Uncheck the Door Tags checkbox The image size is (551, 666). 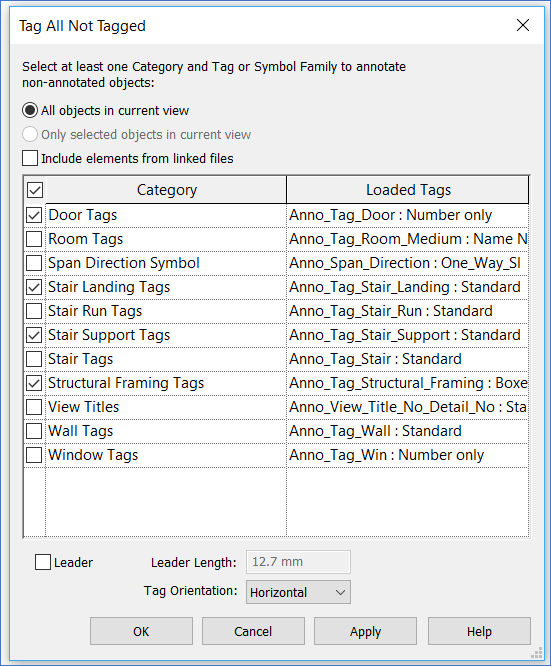tap(34, 215)
